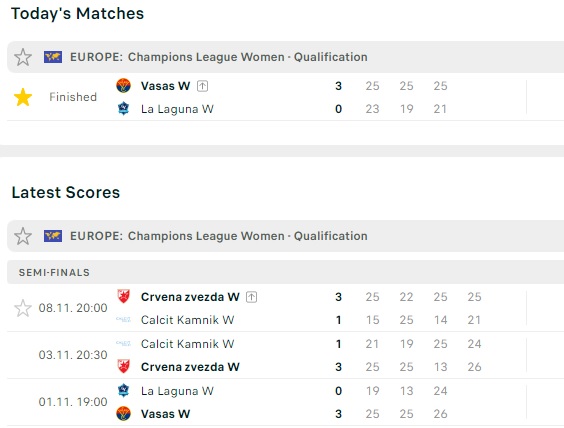Image resolution: width=564 pixels, height=428 pixels.
Task: Click the advancing arrow icon next to Vasas W
Action: pos(203,86)
